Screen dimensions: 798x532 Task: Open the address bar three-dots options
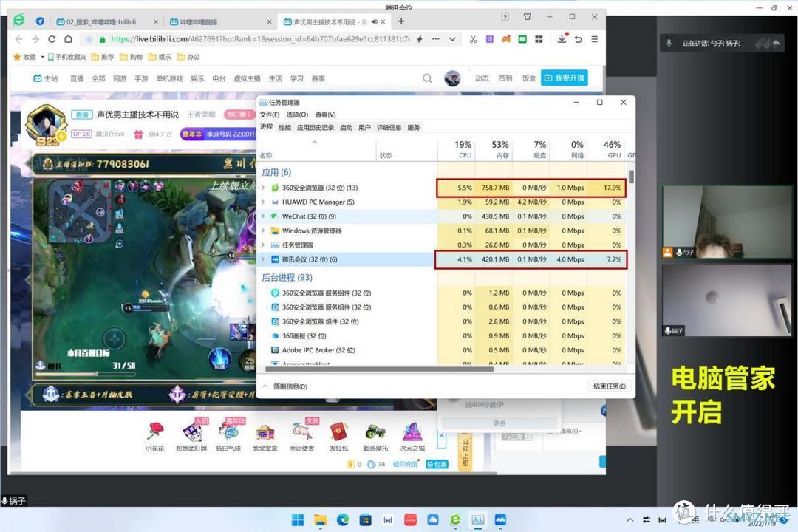(x=436, y=39)
